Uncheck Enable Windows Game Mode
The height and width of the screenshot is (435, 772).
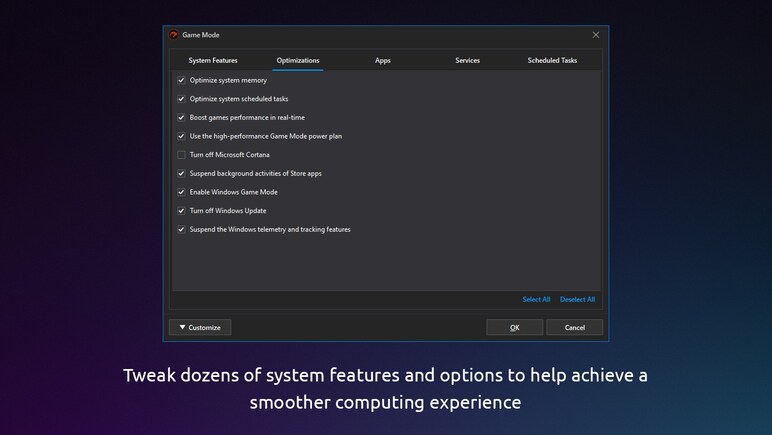(181, 192)
